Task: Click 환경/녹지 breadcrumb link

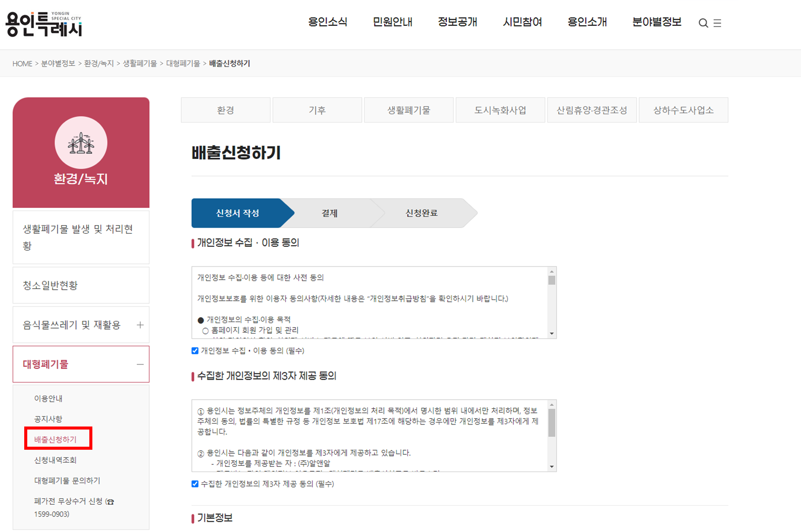Action: [99, 64]
